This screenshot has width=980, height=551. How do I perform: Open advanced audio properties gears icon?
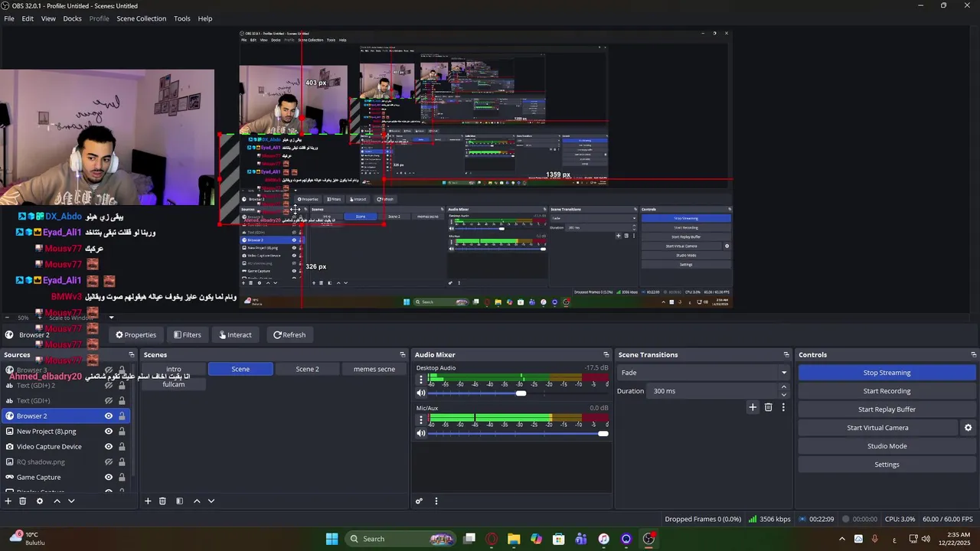[419, 501]
